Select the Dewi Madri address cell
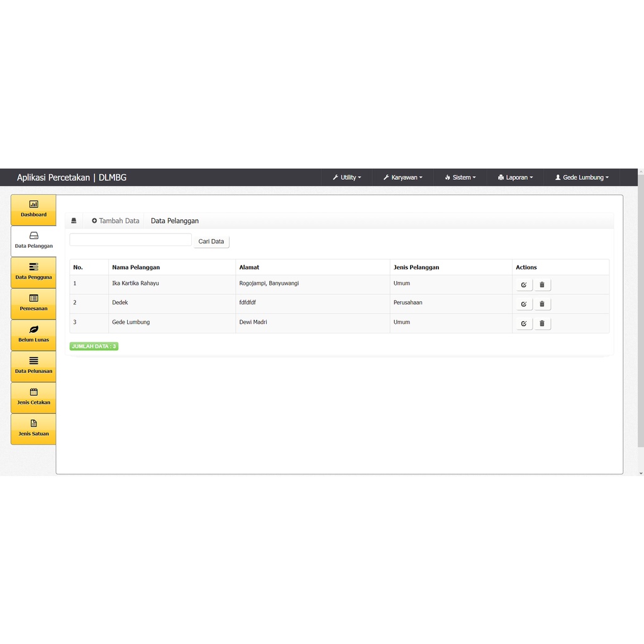 tap(313, 323)
